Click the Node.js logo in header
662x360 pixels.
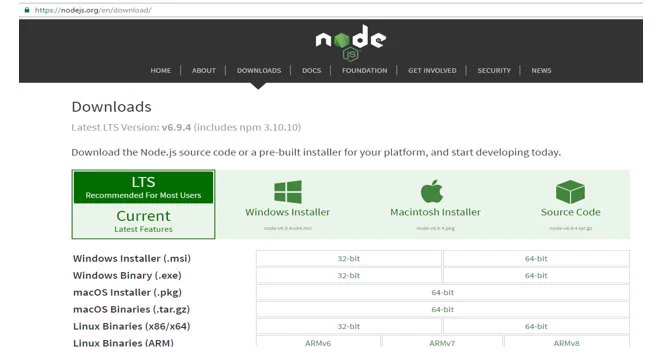(350, 42)
